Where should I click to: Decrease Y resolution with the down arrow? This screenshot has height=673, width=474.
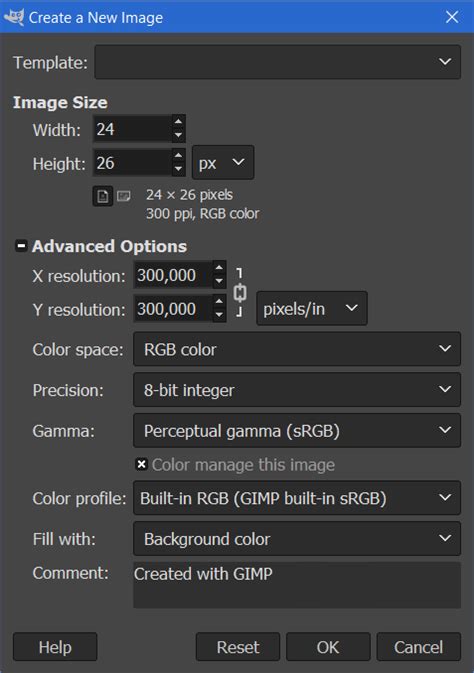click(x=219, y=315)
